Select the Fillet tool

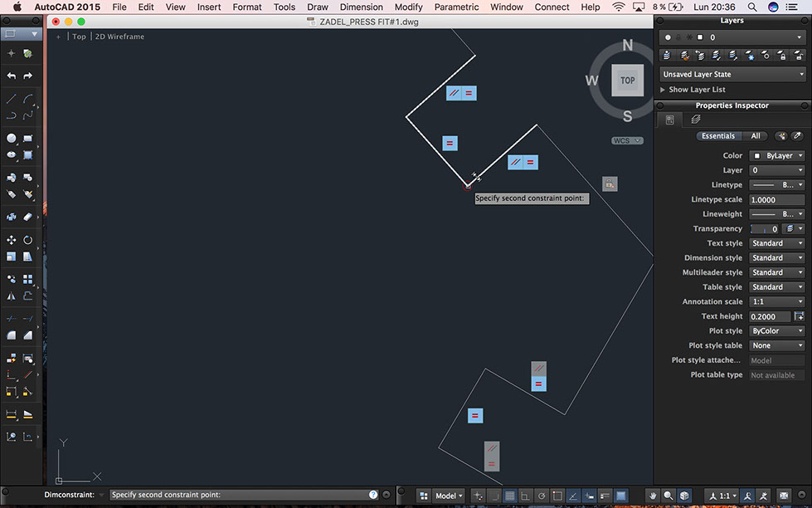click(12, 335)
